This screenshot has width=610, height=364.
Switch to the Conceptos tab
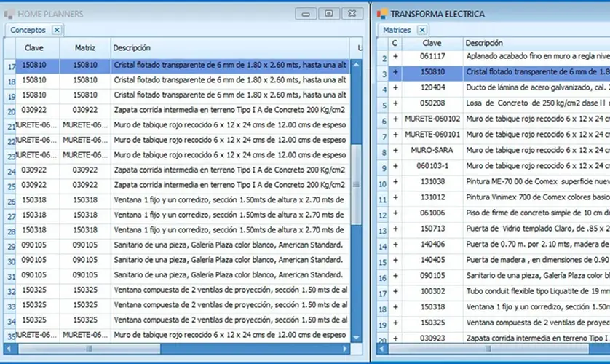point(28,30)
